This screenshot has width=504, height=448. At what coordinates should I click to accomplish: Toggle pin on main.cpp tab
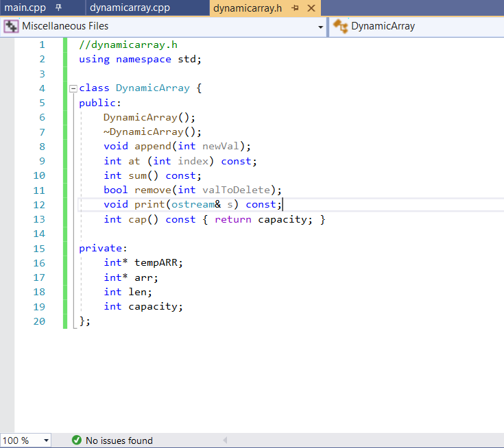pos(58,8)
